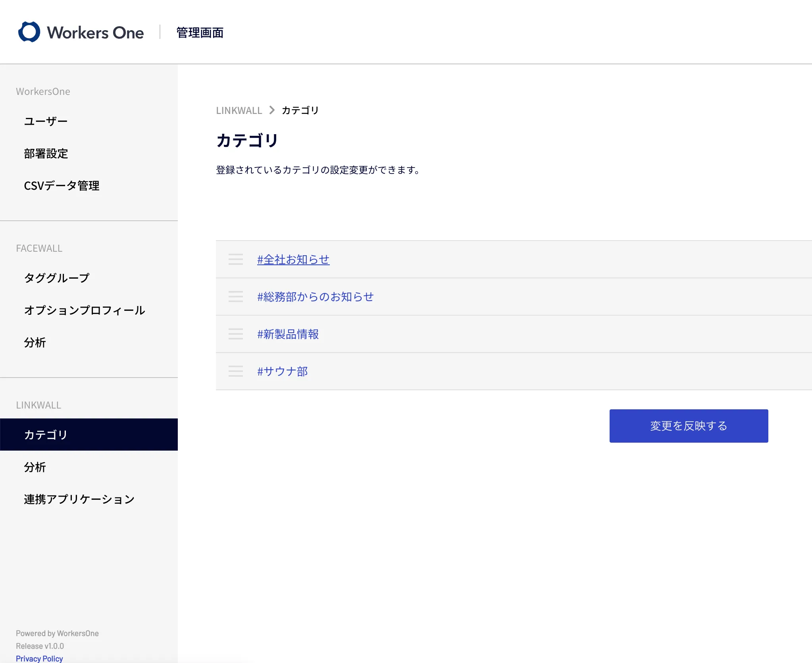Click the Release v1.0.0 text
812x663 pixels.
click(40, 646)
